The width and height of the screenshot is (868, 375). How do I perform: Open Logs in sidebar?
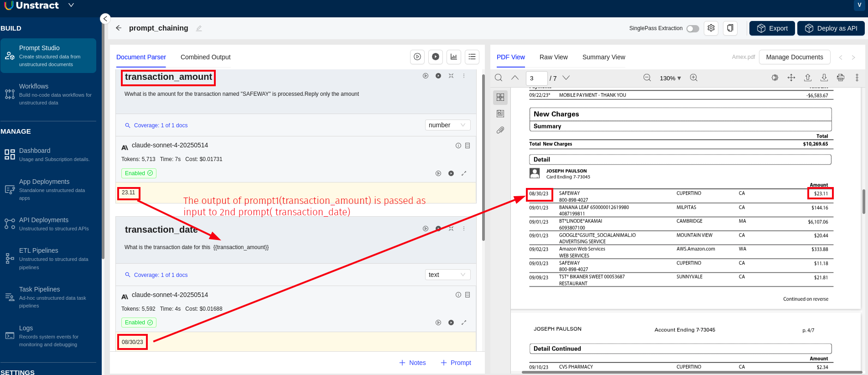coord(48,336)
